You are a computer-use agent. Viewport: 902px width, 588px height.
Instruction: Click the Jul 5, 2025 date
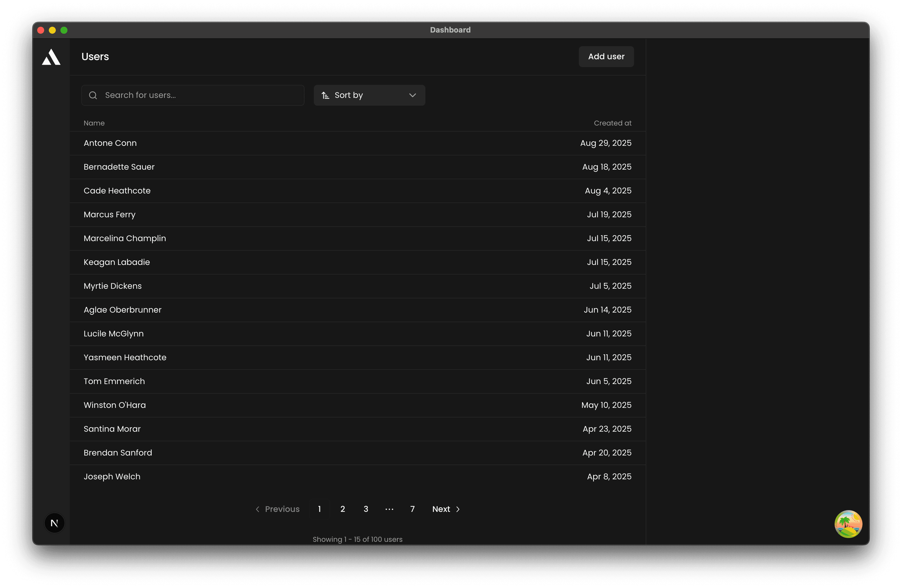tap(610, 286)
